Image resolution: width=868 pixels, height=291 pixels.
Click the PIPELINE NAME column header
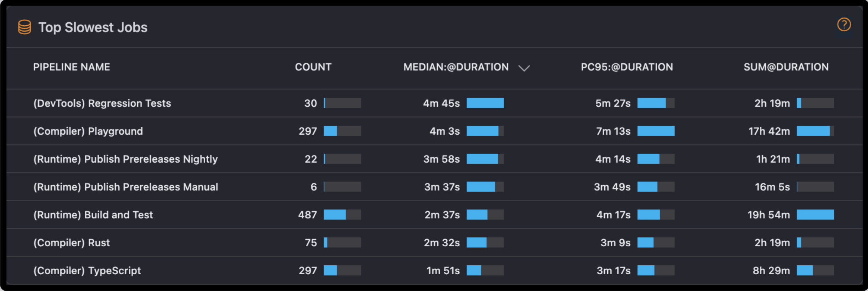click(x=71, y=67)
